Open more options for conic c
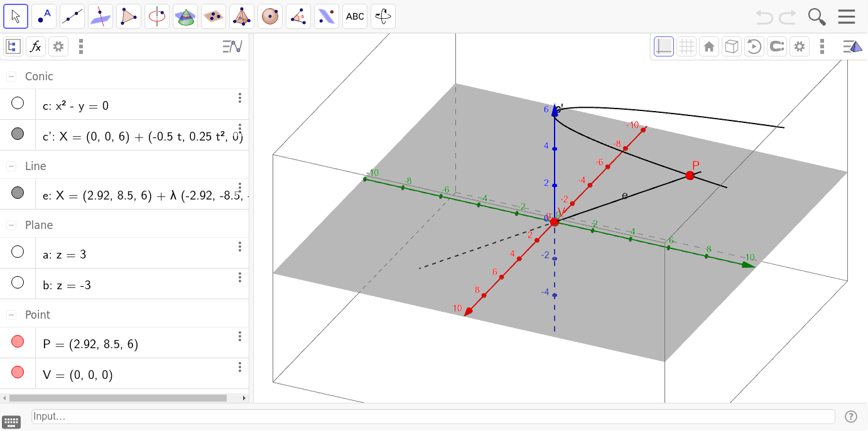Viewport: 868px width, 431px height. [x=239, y=98]
